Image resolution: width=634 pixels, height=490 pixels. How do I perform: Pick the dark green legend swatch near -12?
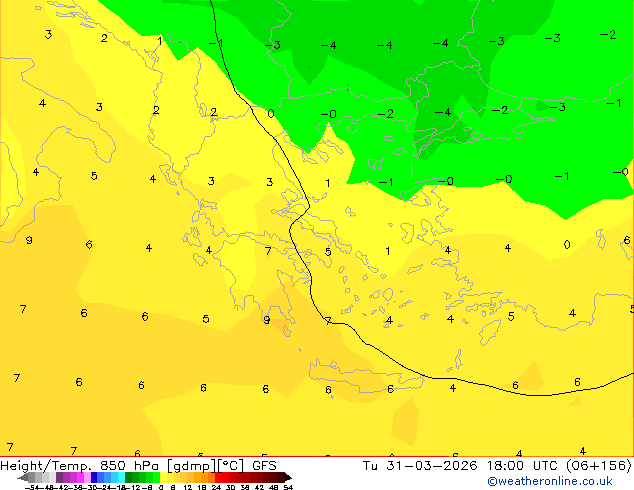click(129, 478)
